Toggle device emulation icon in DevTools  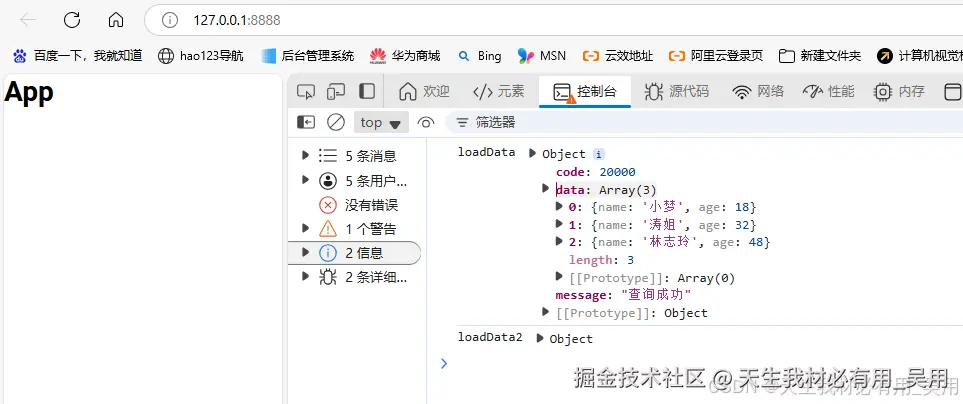click(x=335, y=91)
